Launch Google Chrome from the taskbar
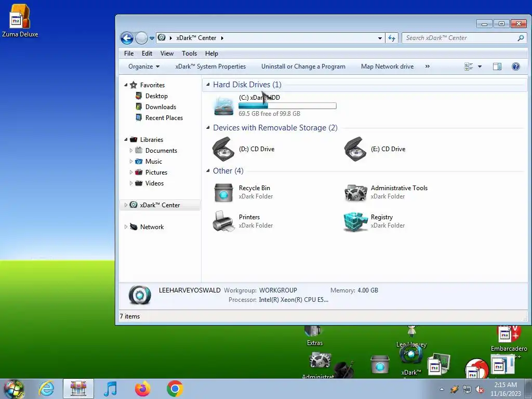532x399 pixels. coord(175,389)
